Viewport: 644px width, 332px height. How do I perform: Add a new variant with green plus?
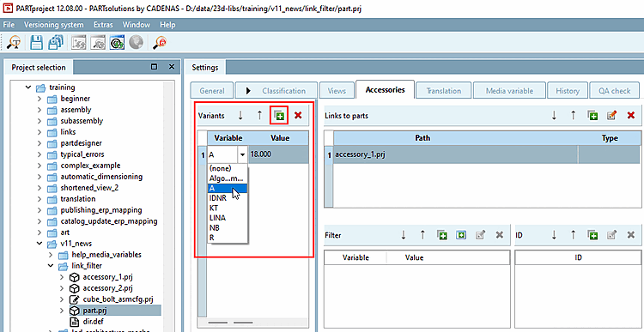279,116
